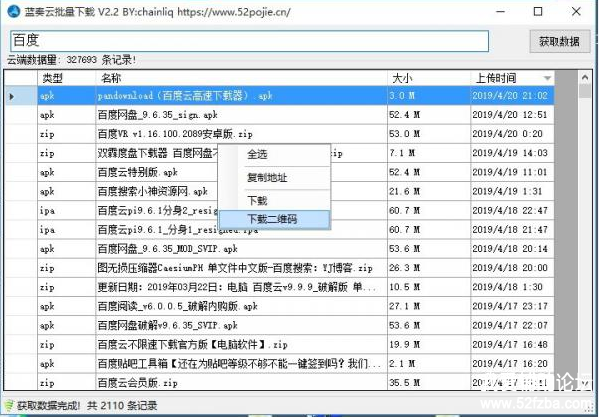Click the 云端数据量 327693 条记录 label

pos(71,60)
